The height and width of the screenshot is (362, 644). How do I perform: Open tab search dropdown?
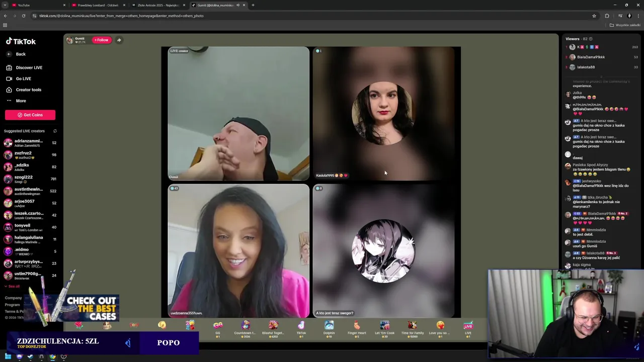[5, 5]
